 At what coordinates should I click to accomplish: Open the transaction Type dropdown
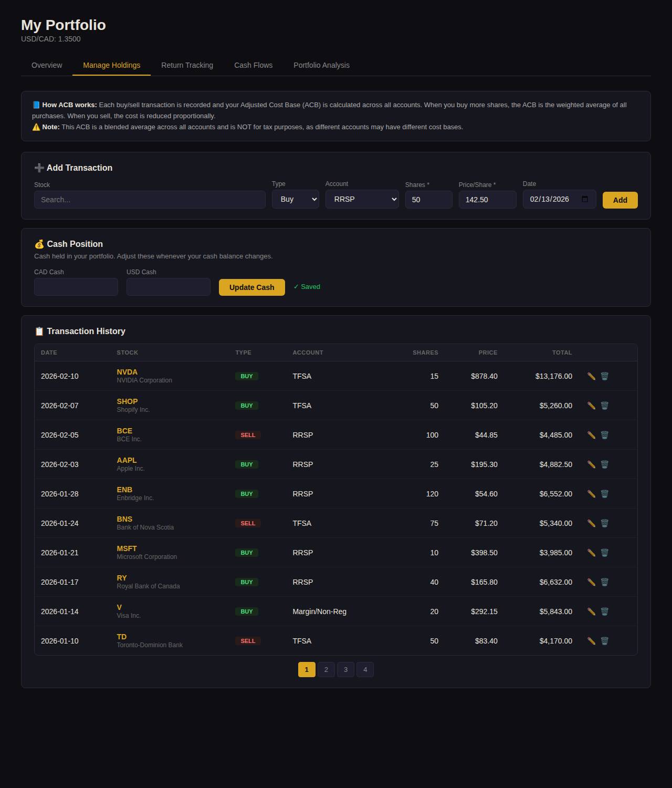coord(295,199)
